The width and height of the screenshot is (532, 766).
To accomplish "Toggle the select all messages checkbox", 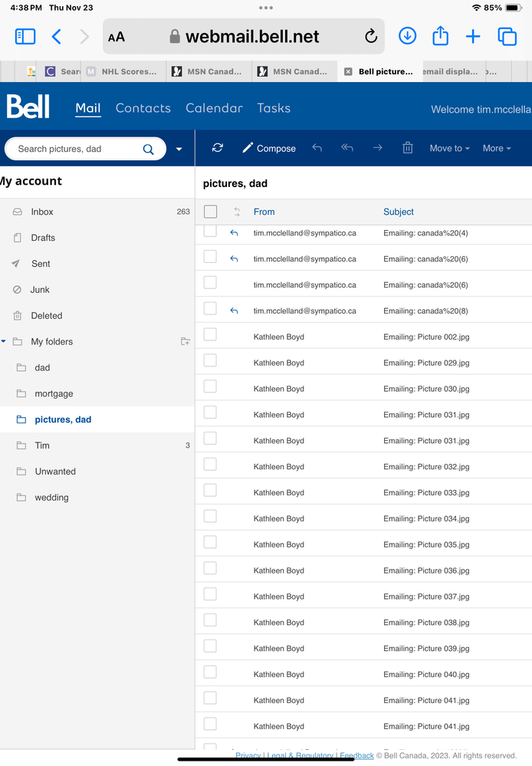I will [x=211, y=212].
